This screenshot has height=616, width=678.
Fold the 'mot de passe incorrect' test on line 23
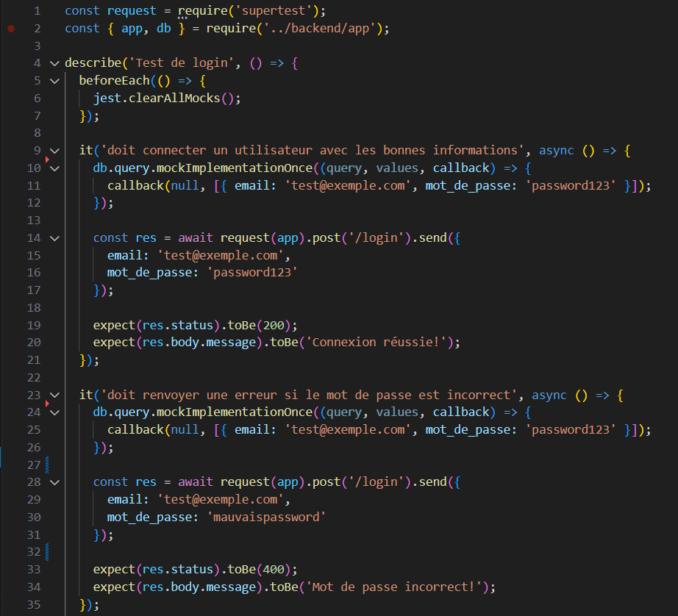(54, 395)
